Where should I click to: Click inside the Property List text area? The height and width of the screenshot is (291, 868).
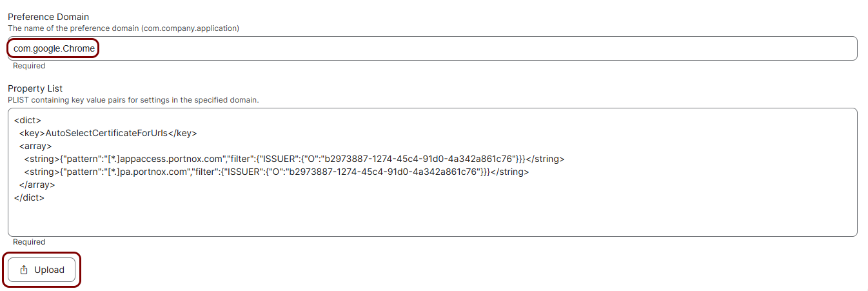(x=432, y=172)
